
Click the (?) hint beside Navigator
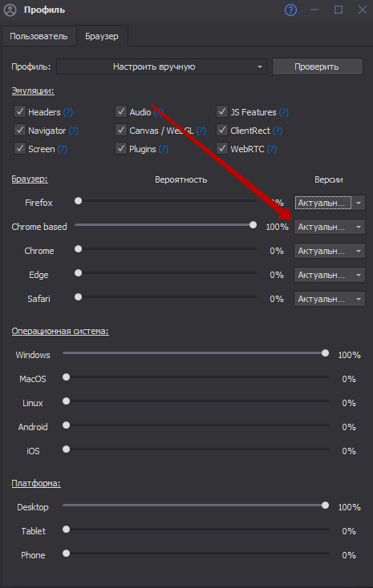click(x=74, y=131)
